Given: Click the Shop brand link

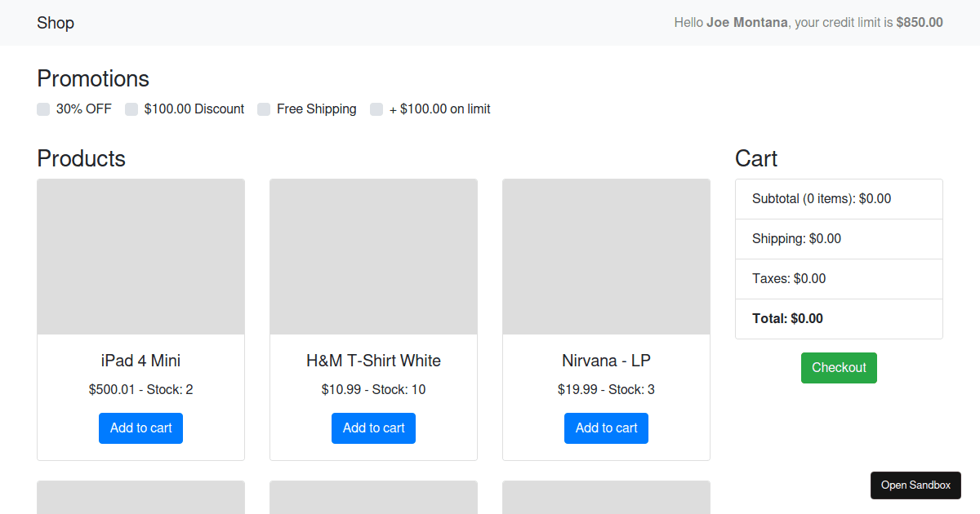Looking at the screenshot, I should click(55, 23).
